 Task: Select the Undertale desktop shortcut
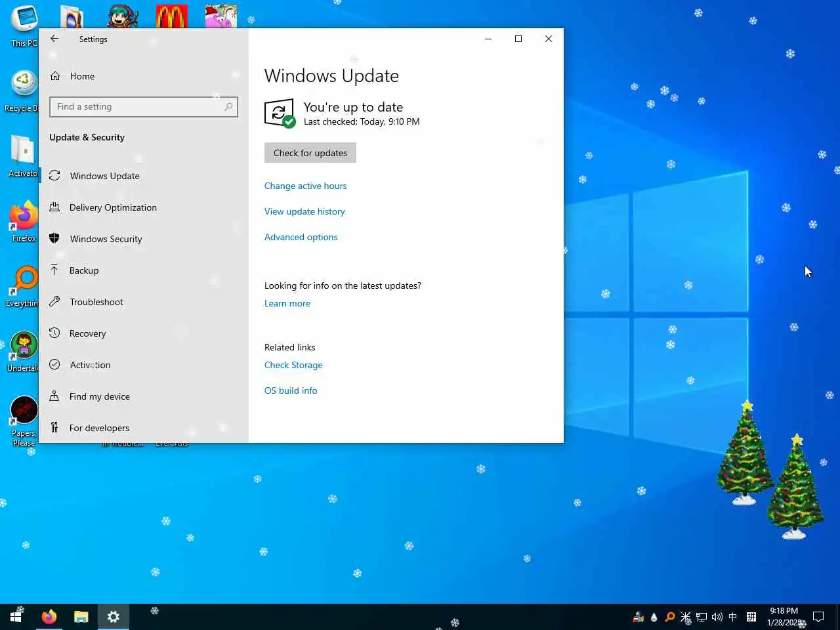[x=23, y=352]
